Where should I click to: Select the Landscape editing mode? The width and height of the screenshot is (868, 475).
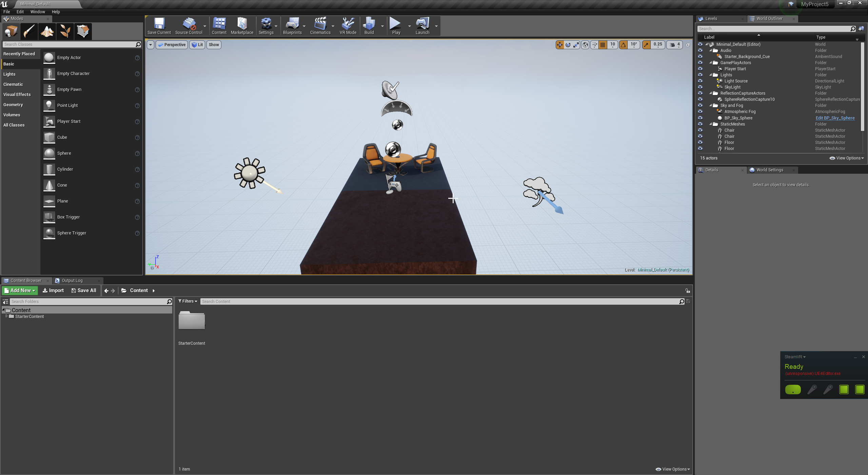tap(47, 31)
